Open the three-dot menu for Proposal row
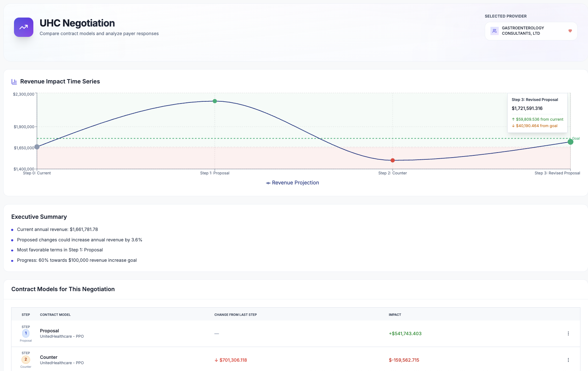588x371 pixels. click(x=568, y=333)
